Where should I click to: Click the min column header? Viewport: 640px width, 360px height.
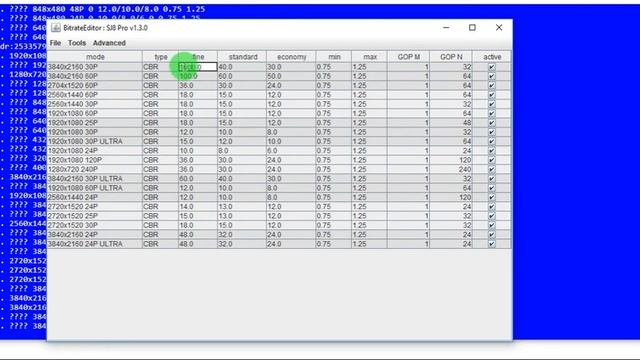coord(334,57)
